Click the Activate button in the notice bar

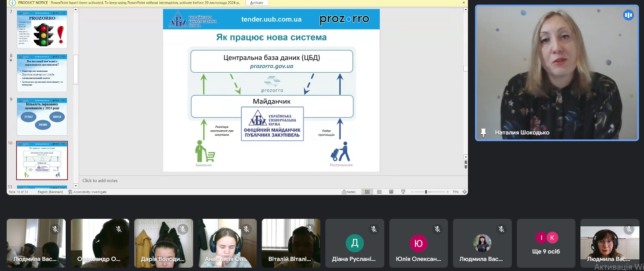tap(257, 3)
